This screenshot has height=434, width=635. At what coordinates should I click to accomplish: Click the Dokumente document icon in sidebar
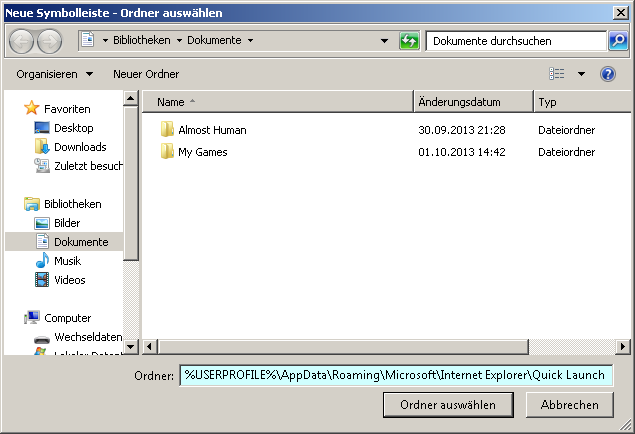click(42, 241)
